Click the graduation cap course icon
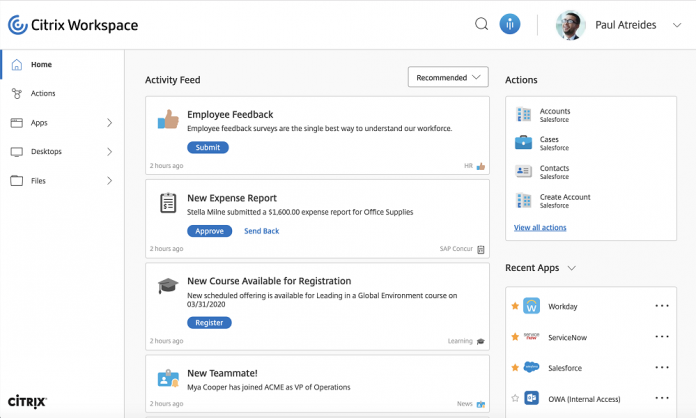Viewport: 696px width, 418px height. (168, 285)
